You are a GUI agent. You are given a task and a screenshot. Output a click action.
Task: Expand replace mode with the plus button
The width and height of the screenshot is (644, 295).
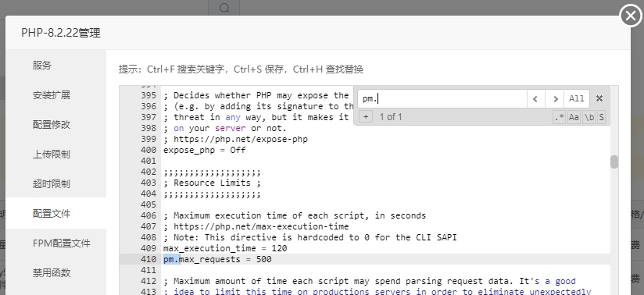click(366, 117)
